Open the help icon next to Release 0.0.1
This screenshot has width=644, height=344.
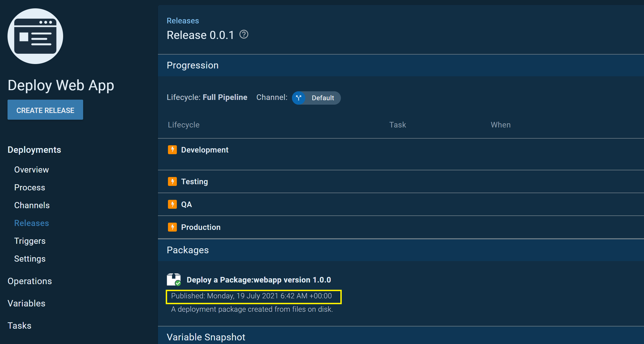(244, 35)
